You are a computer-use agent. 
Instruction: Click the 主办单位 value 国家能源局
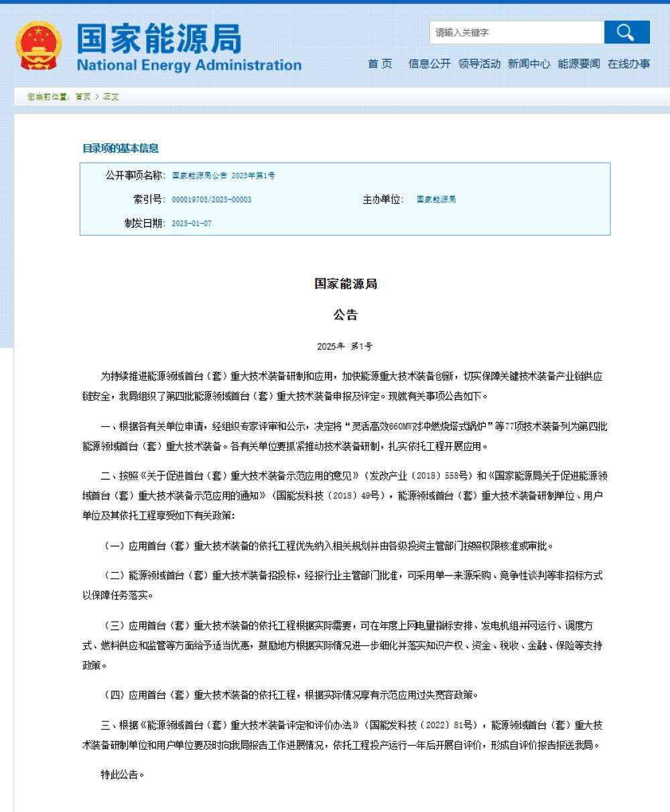click(436, 200)
